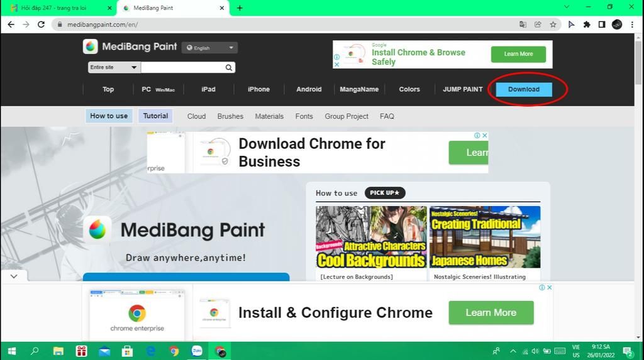This screenshot has height=360, width=644.
Task: Open the MangaName nav item
Action: [x=359, y=89]
